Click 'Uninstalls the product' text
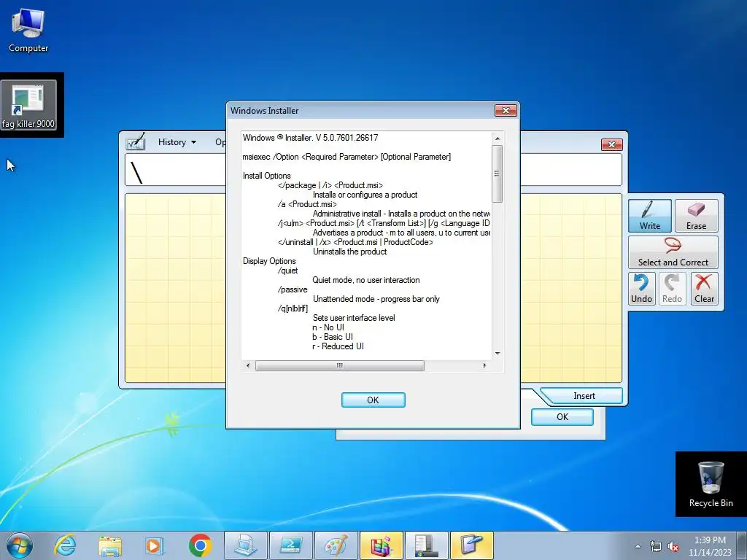Screen dimensions: 747x560 coord(349,252)
